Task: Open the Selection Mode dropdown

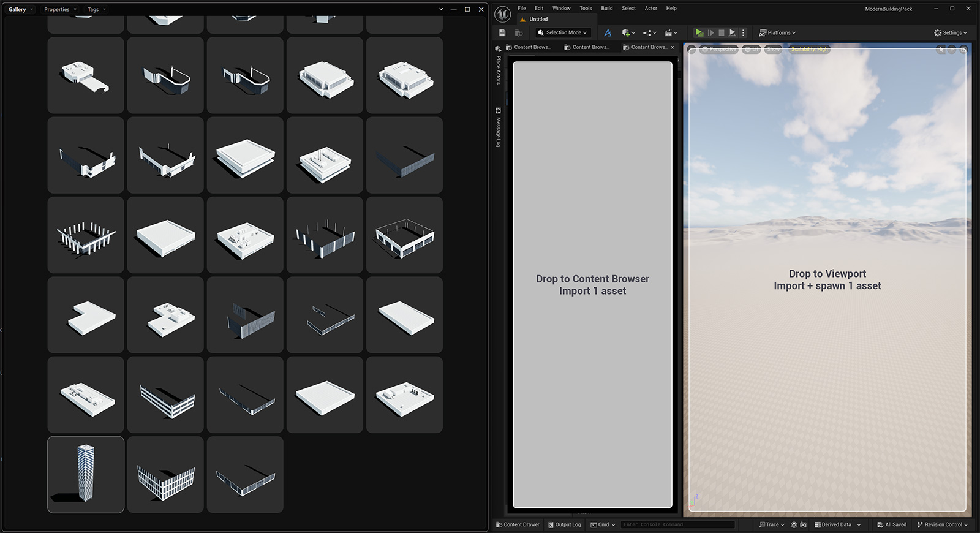Action: tap(562, 32)
